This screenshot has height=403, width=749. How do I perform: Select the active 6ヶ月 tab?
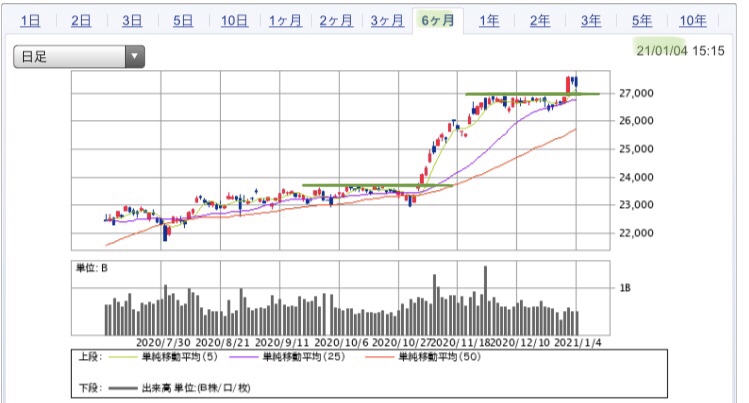[x=438, y=21]
